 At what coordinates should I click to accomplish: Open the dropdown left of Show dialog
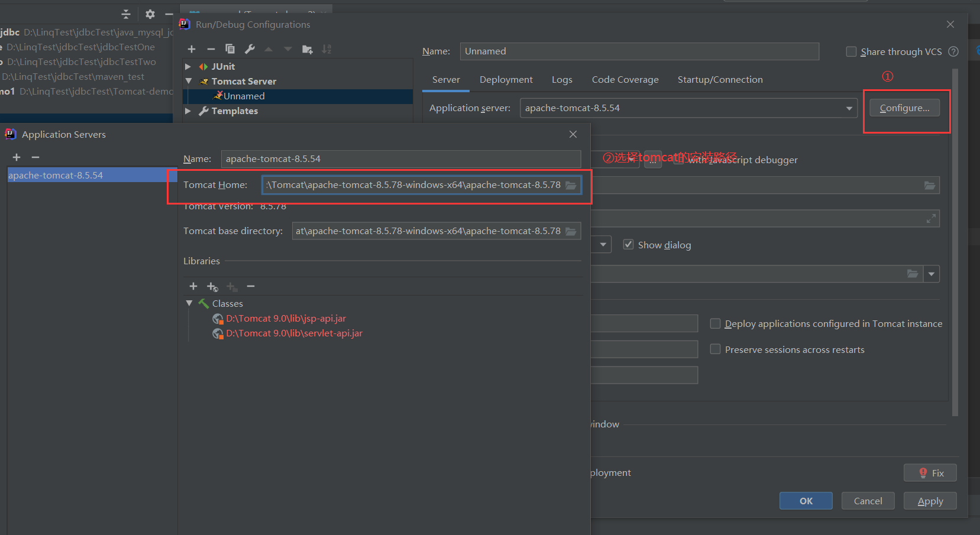[603, 245]
